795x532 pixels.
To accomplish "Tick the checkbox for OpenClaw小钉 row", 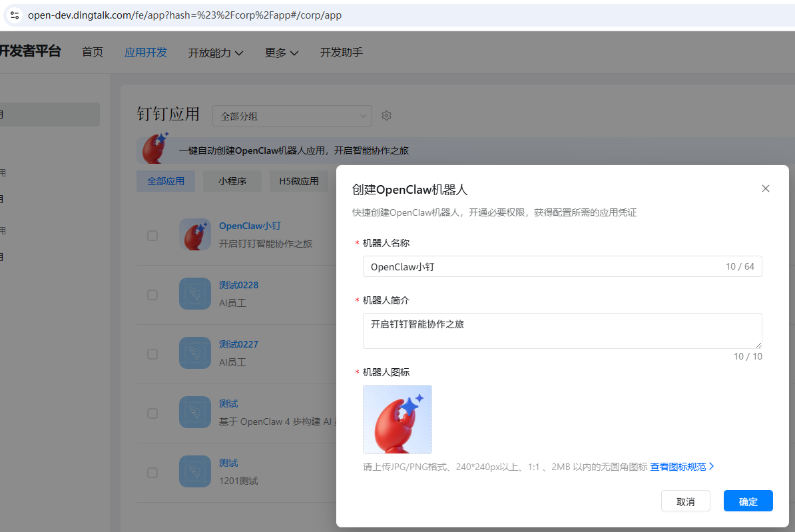I will (152, 236).
